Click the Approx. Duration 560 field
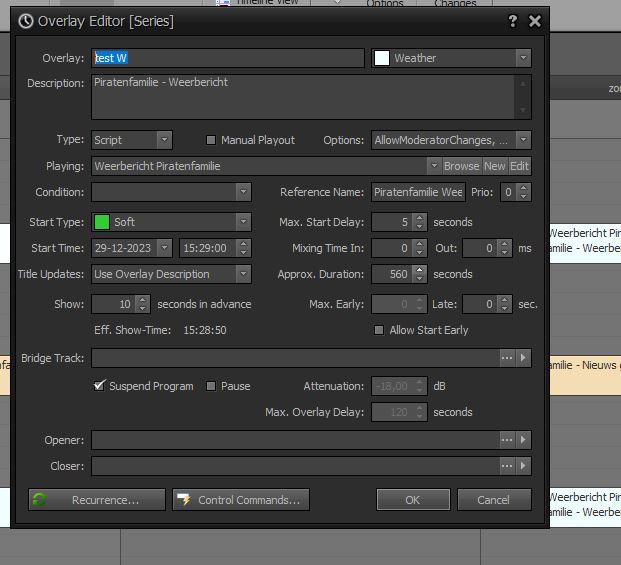This screenshot has width=621, height=565. [392, 274]
